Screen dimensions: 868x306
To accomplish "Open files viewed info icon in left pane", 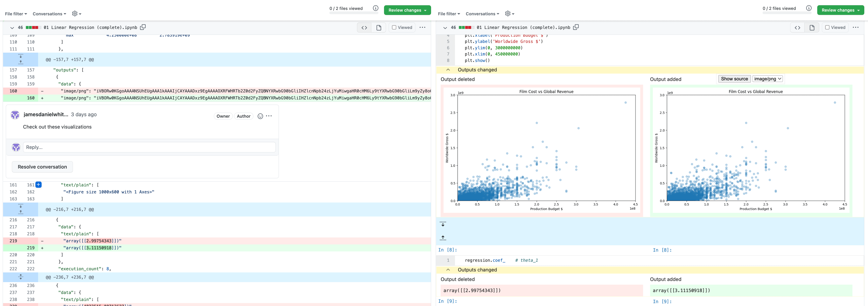I will pos(376,8).
